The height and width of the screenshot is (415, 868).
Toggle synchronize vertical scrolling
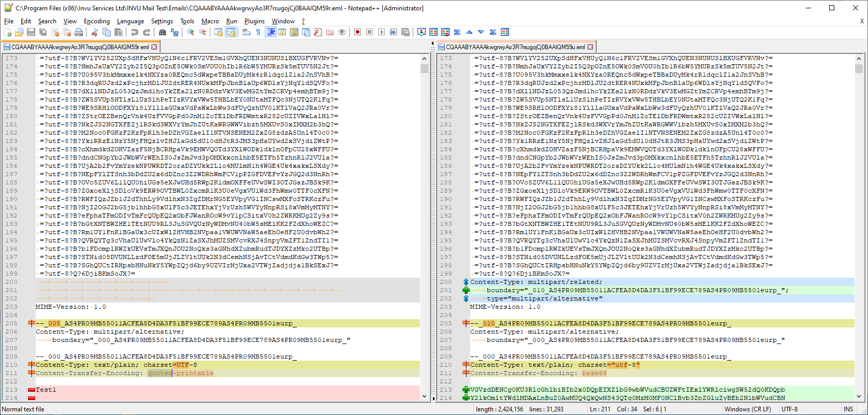point(219,32)
